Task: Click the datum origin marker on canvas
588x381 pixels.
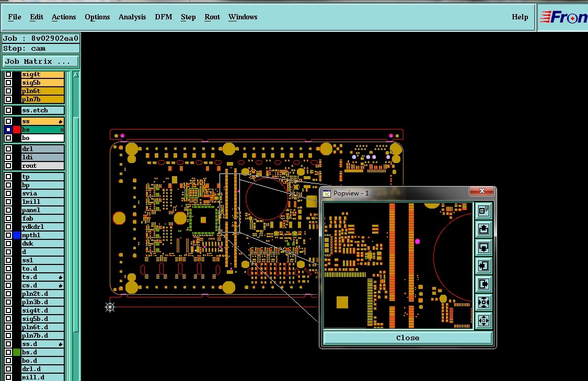Action: click(110, 307)
